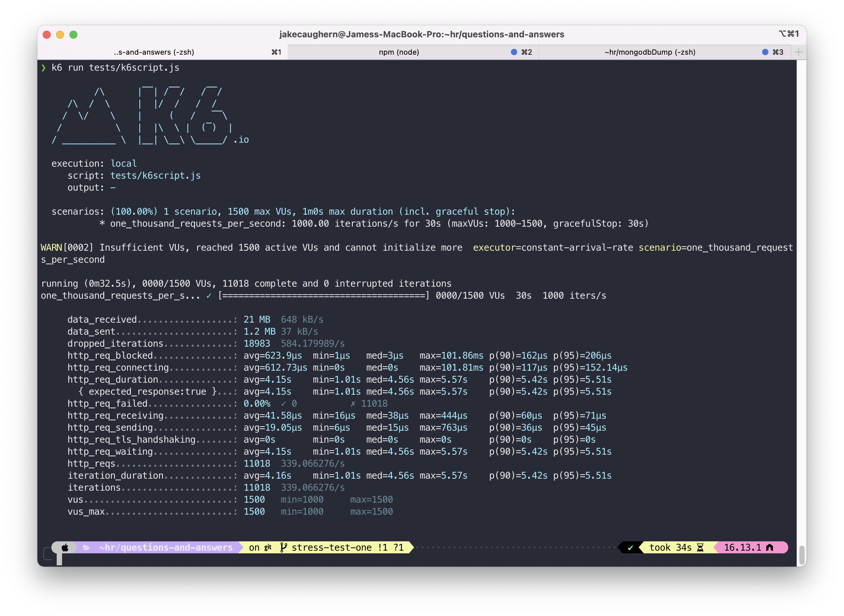This screenshot has height=616, width=844.
Task: Click the dropped_iterations 18983 value
Action: pos(257,343)
